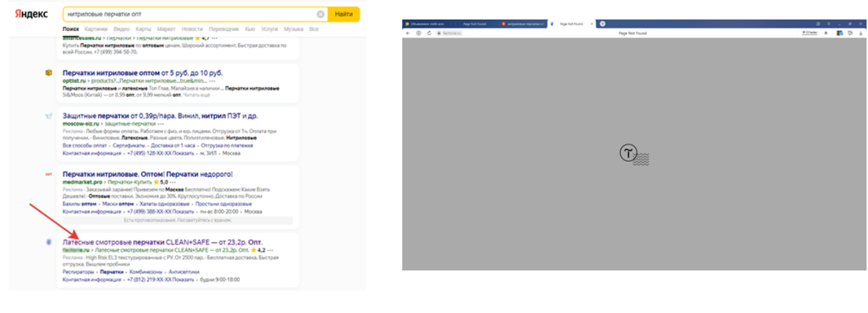Click the Yandex icon beside back arrow
The width and height of the screenshot is (868, 313).
tap(418, 33)
